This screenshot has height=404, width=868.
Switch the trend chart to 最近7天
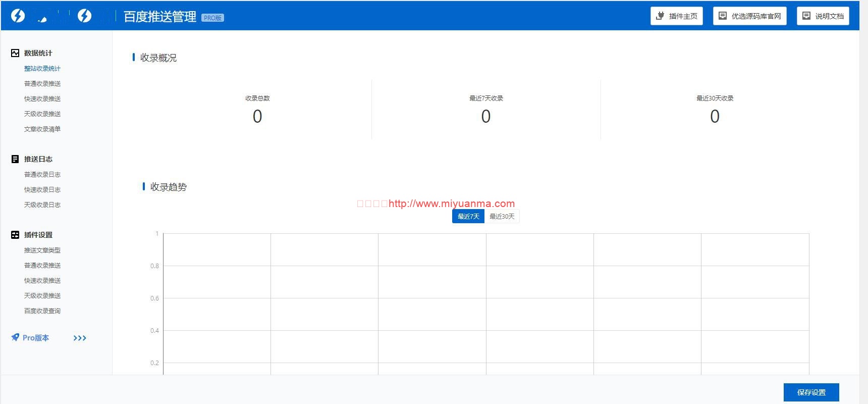[x=468, y=216]
